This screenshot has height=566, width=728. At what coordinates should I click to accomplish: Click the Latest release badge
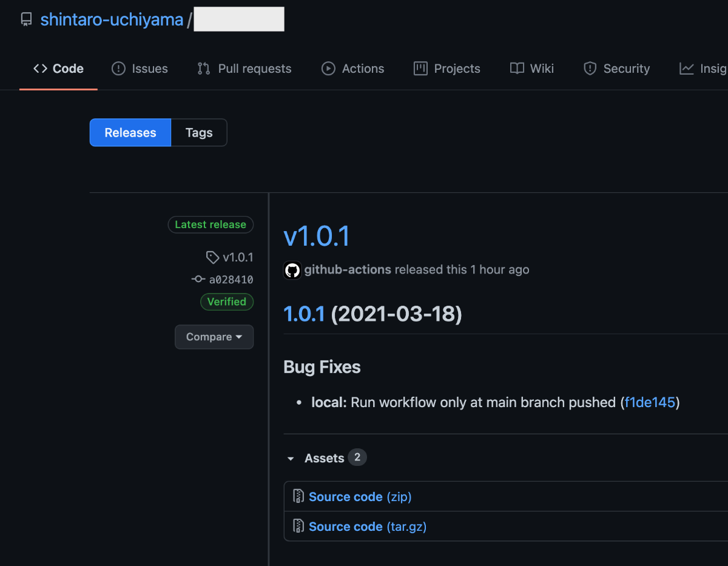point(211,224)
